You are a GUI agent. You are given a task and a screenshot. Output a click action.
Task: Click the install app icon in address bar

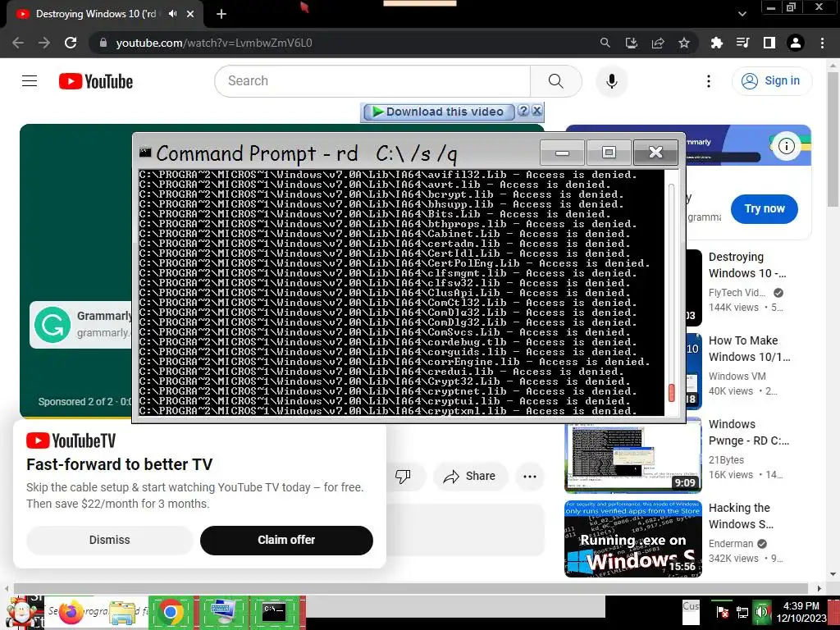(x=632, y=43)
